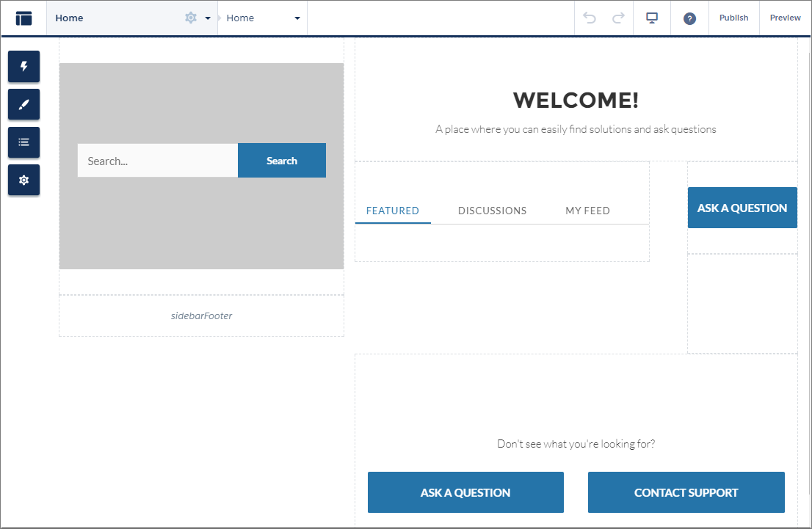Image resolution: width=812 pixels, height=529 pixels.
Task: Preview the community page
Action: [x=785, y=18]
